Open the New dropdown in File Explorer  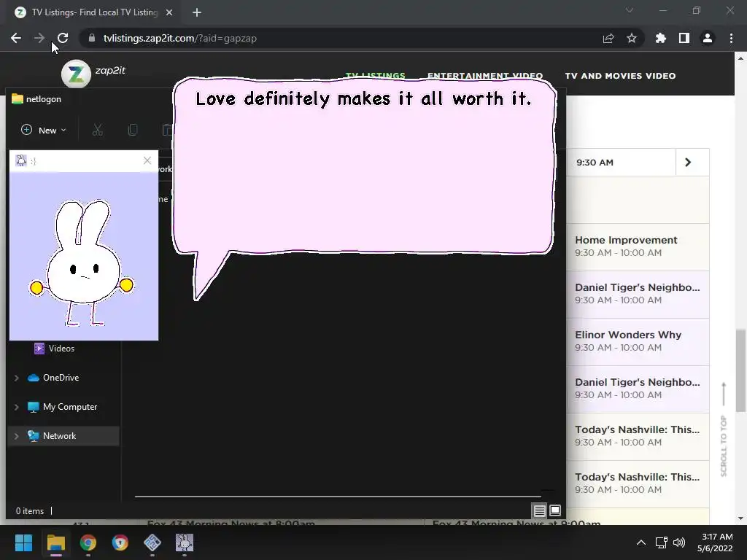(x=44, y=130)
